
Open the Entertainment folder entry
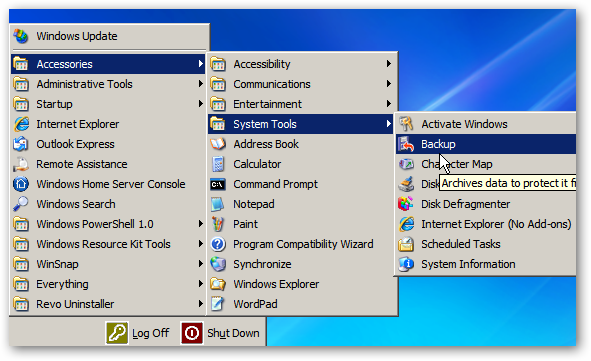coord(300,104)
